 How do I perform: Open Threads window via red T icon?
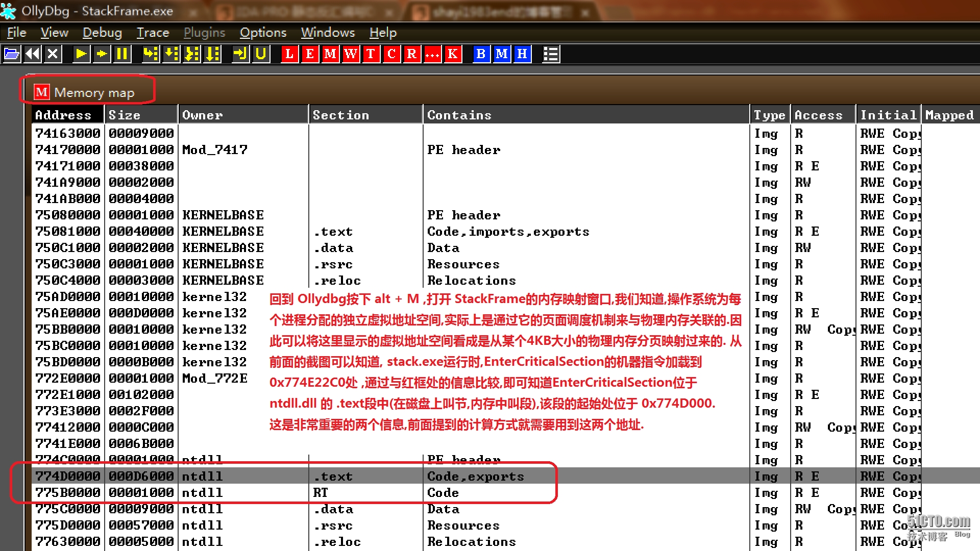pyautogui.click(x=371, y=54)
